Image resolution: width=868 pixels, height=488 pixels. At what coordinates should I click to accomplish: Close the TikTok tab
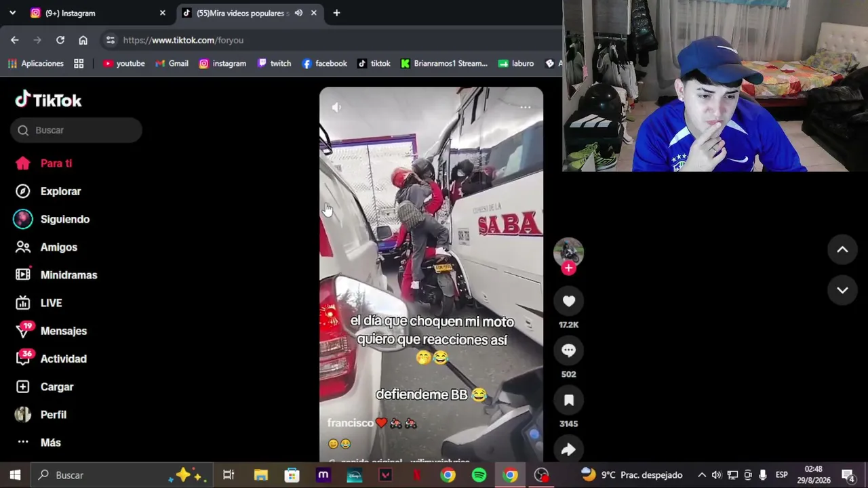(x=314, y=13)
